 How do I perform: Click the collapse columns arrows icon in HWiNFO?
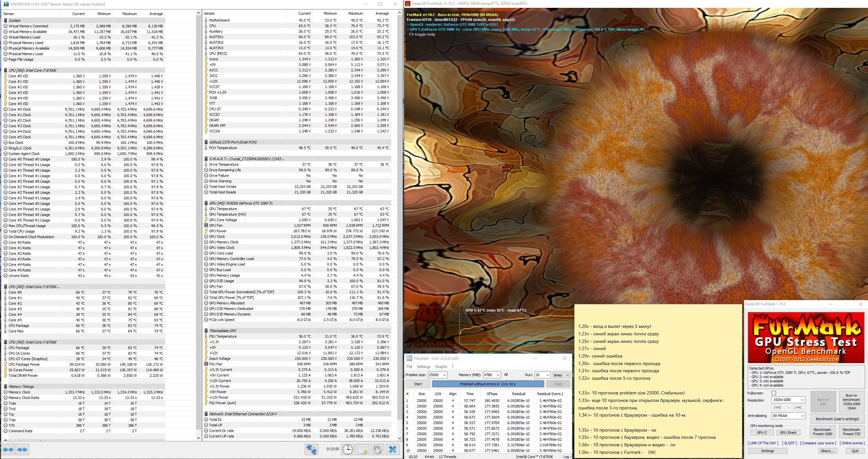click(22, 449)
